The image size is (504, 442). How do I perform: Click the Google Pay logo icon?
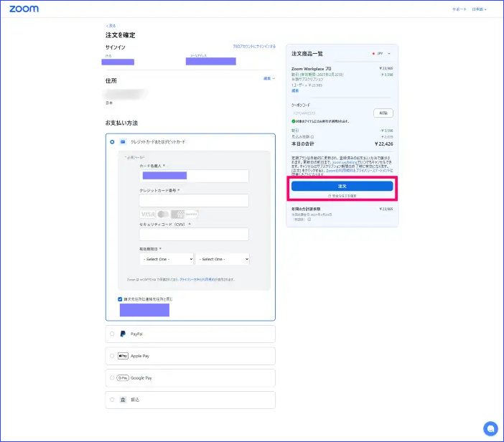123,377
